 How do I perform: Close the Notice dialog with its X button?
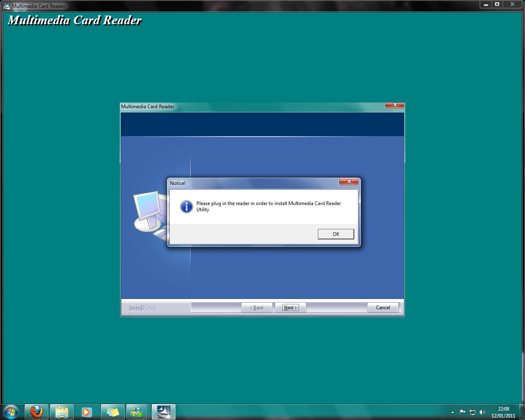[x=349, y=182]
